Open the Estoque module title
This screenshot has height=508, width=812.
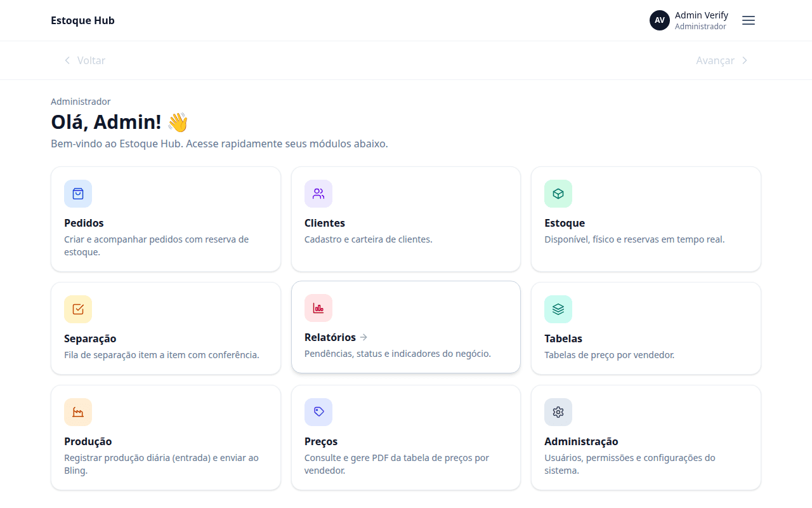[x=565, y=223]
